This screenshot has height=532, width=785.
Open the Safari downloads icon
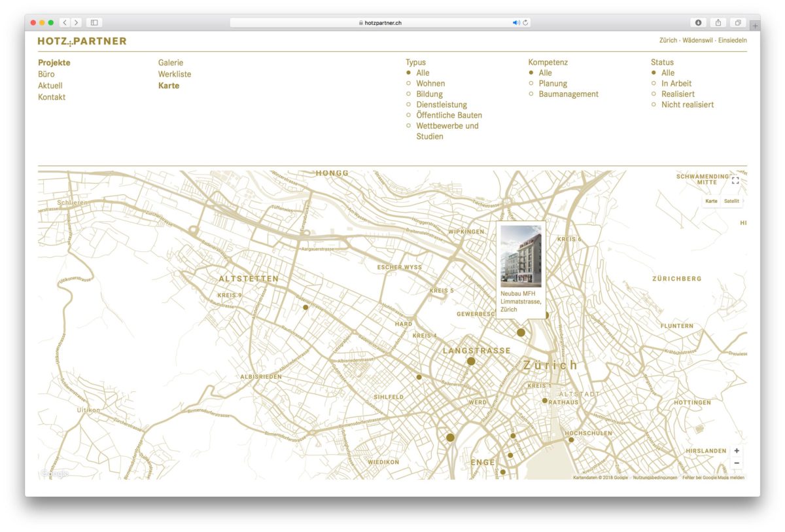tap(698, 22)
